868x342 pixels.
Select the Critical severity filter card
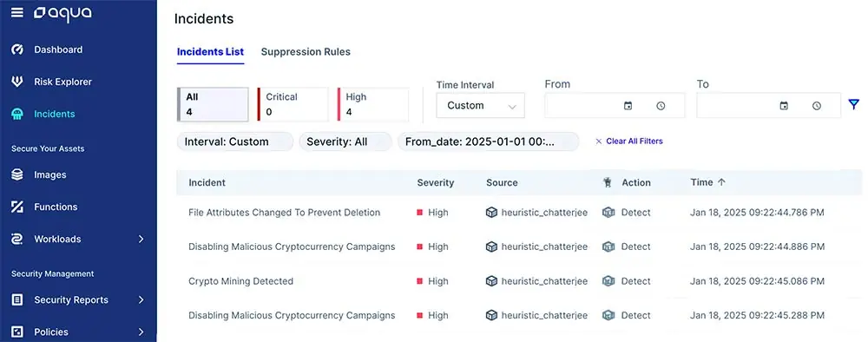(293, 104)
